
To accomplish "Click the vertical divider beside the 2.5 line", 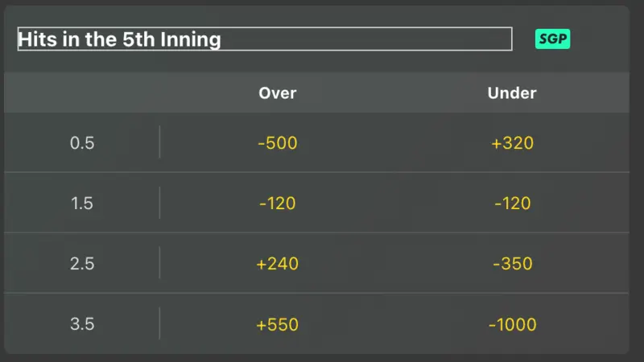I will coord(159,263).
